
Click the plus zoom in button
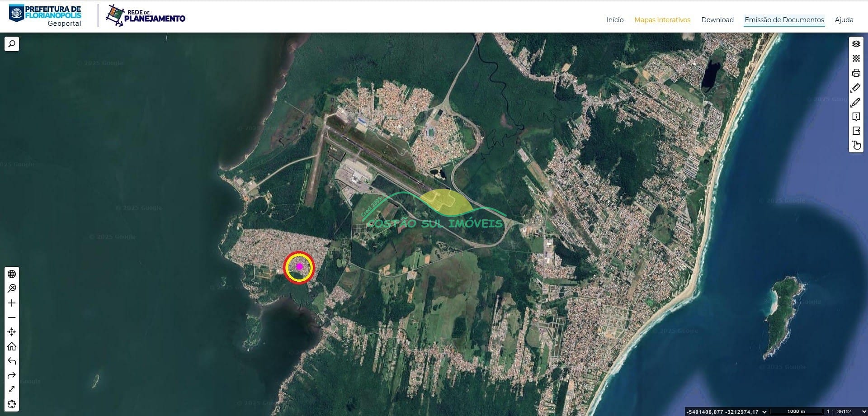(12, 303)
